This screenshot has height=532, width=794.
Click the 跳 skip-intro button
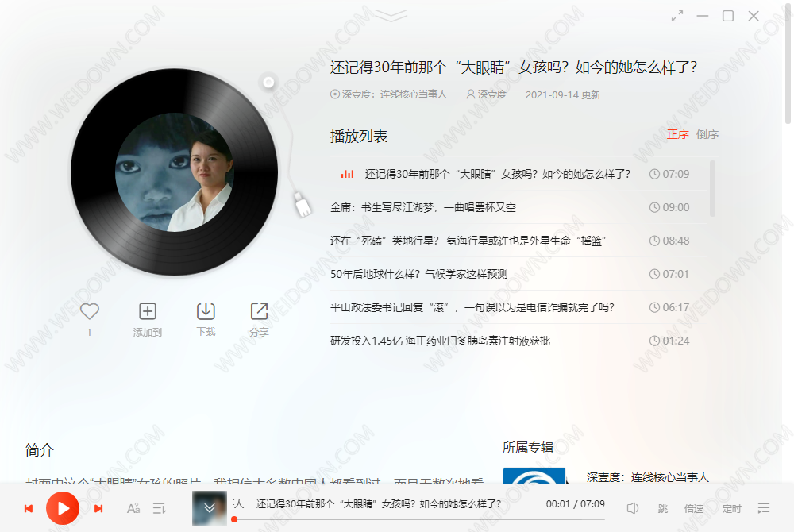(x=663, y=508)
